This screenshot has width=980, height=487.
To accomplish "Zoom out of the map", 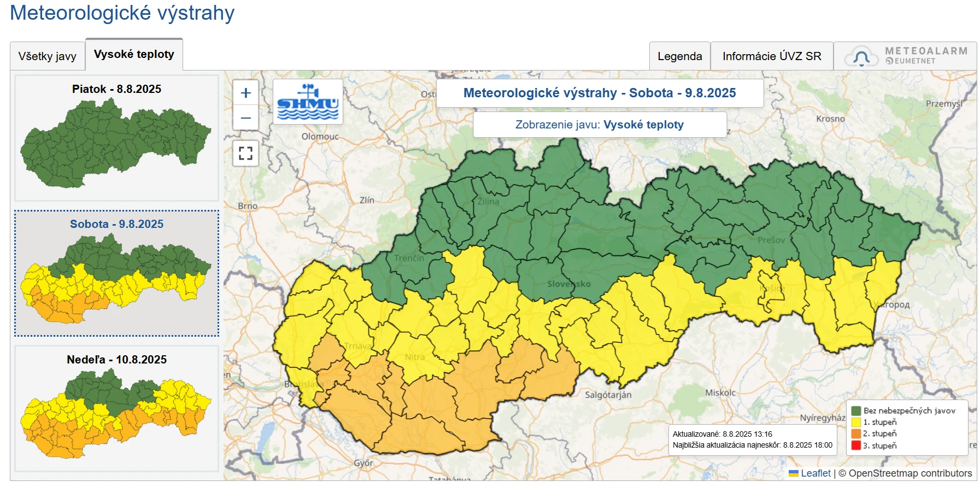I will (x=245, y=118).
